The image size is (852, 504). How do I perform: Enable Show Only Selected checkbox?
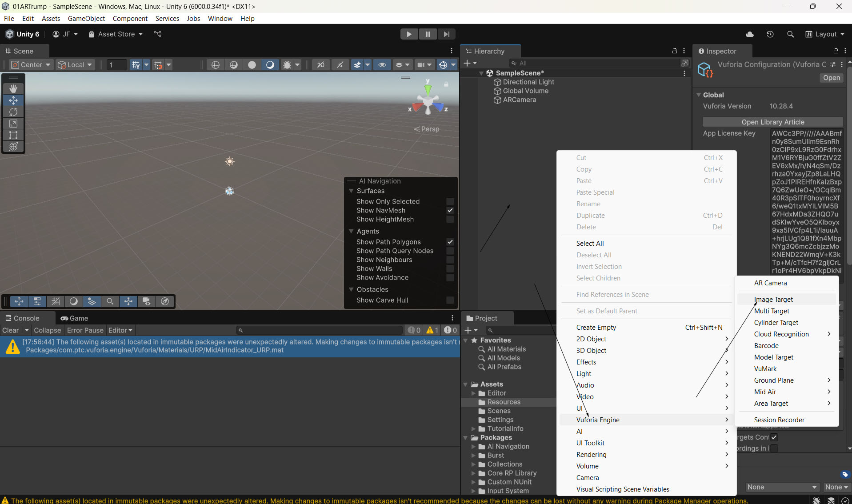[x=450, y=201]
